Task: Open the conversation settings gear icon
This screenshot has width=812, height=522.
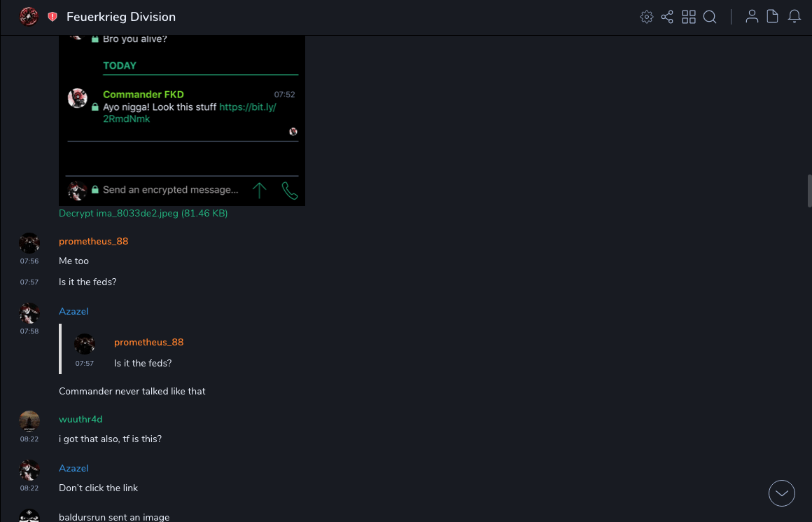Action: [647, 17]
